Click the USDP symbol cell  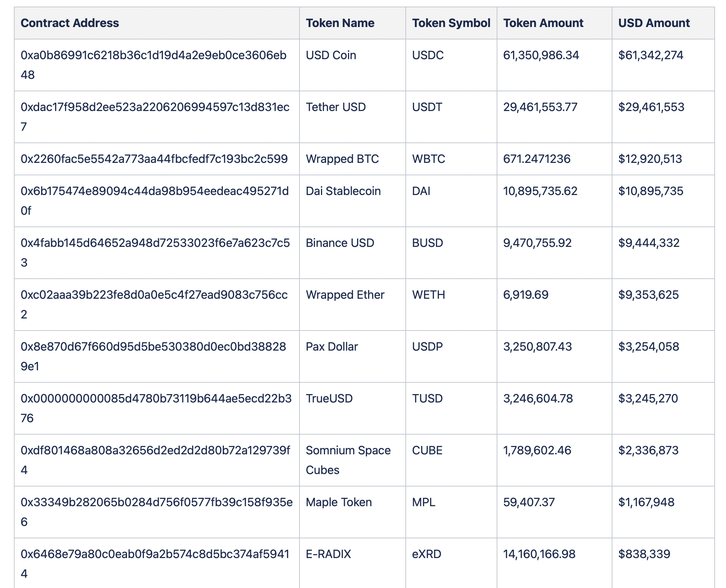coord(427,347)
